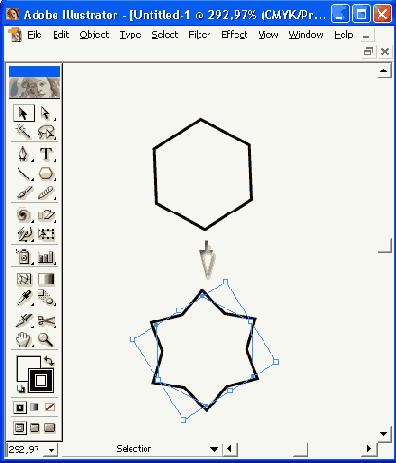Set paint mode to Gradient
This screenshot has height=463, width=396.
tap(35, 407)
